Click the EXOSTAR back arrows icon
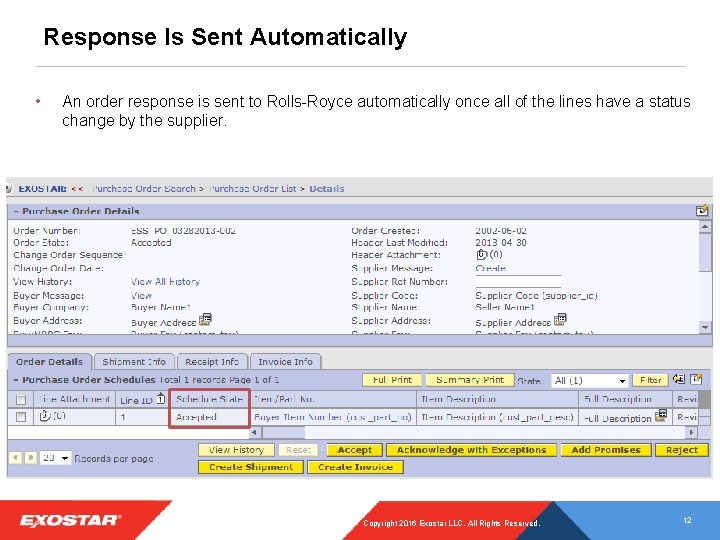 click(77, 189)
